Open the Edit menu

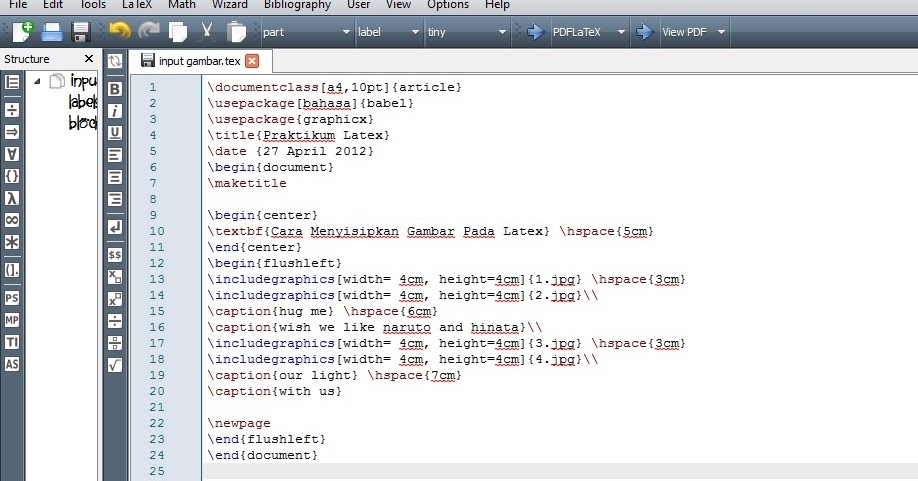(53, 5)
